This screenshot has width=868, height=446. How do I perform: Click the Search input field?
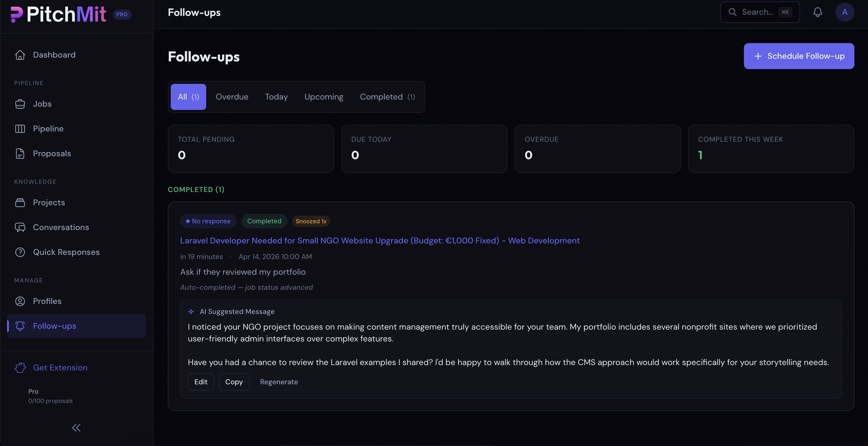[758, 12]
